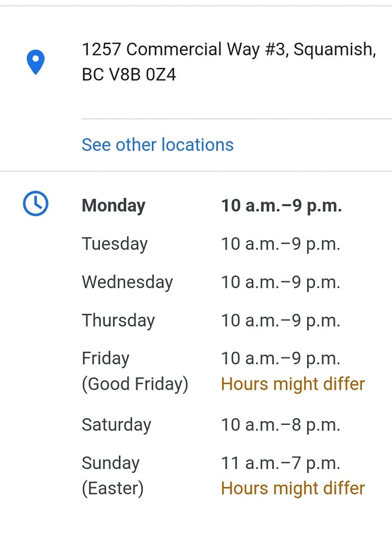Screen dimensions: 392x536
Task: Select Saturday's 10 a.m.–8 p.m. hours
Action: coord(280,425)
